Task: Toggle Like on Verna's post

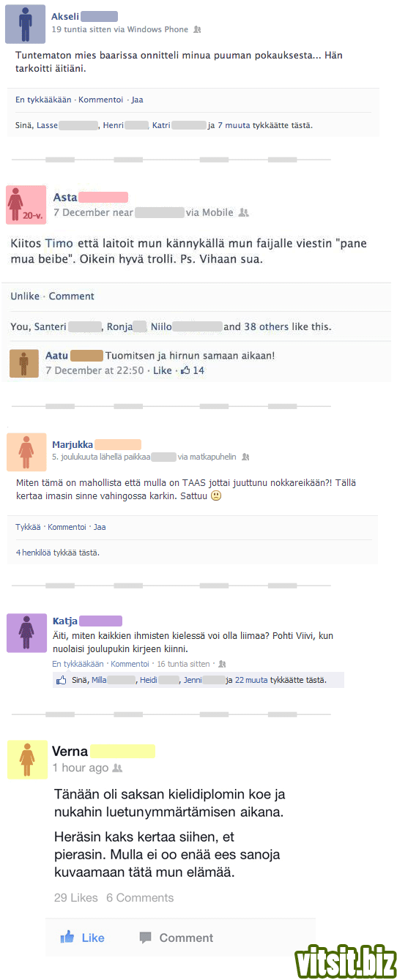Action: tap(82, 938)
